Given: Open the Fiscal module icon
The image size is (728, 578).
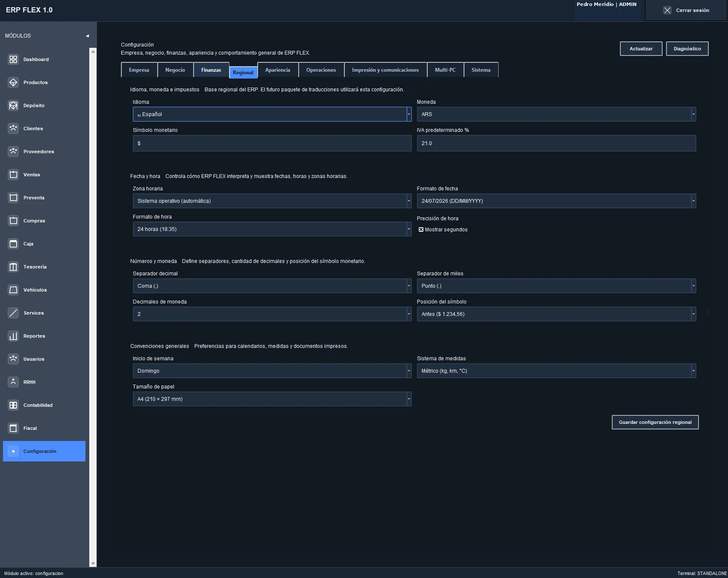Looking at the screenshot, I should coord(13,428).
